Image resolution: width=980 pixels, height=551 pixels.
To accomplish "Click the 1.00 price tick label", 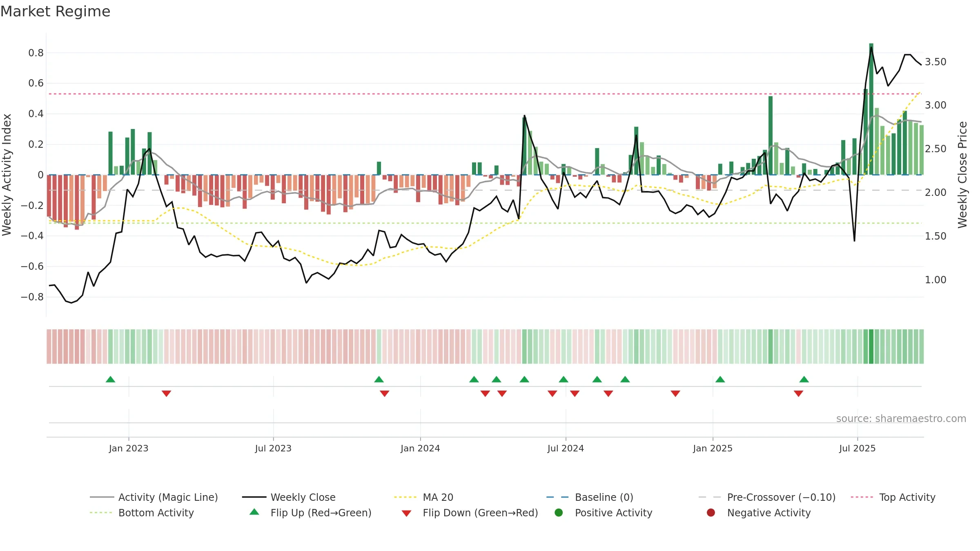I will pos(935,280).
